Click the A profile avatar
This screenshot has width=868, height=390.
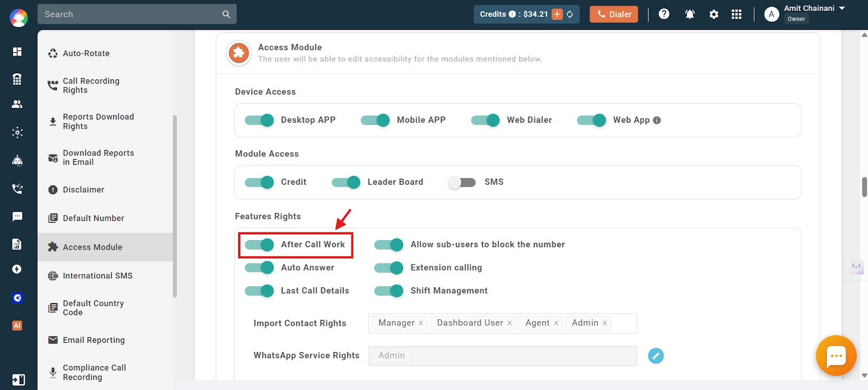771,15
